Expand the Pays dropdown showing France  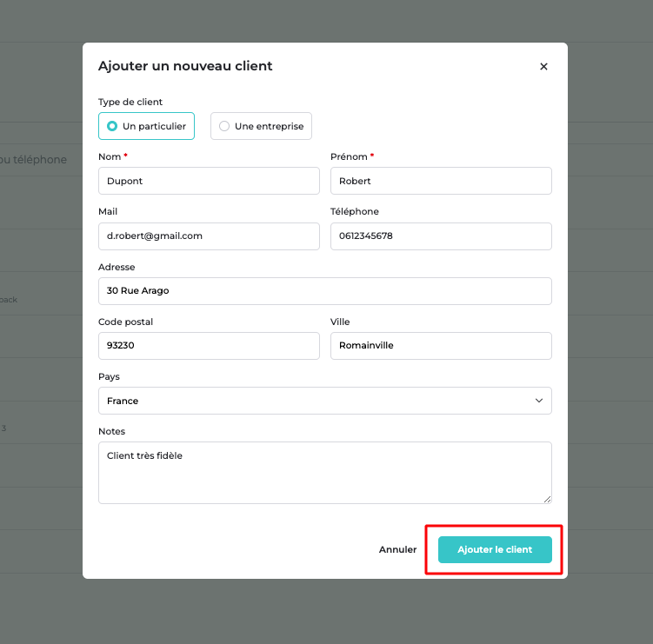click(x=324, y=401)
